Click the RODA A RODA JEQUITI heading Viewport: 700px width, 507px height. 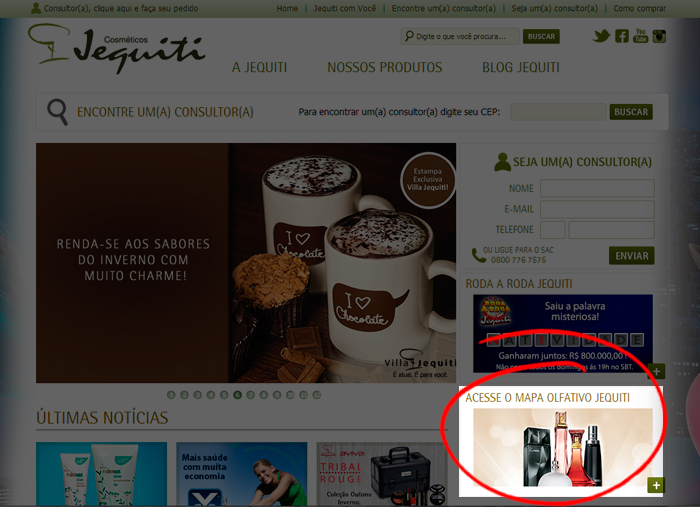coord(519,284)
